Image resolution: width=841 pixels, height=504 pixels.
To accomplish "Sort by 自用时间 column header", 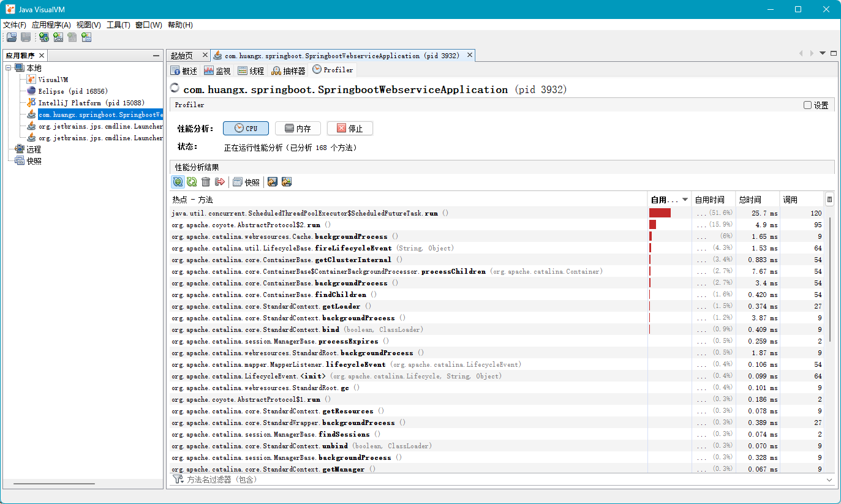I will point(714,200).
